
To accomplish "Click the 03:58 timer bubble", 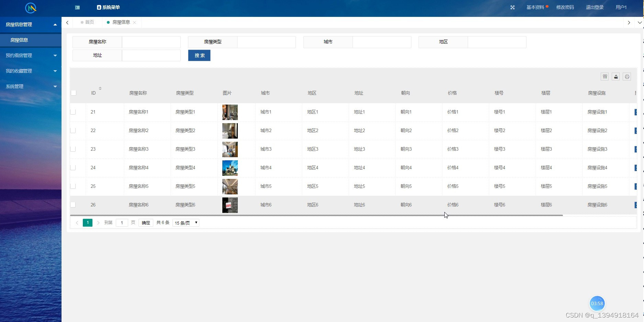I will [x=597, y=303].
